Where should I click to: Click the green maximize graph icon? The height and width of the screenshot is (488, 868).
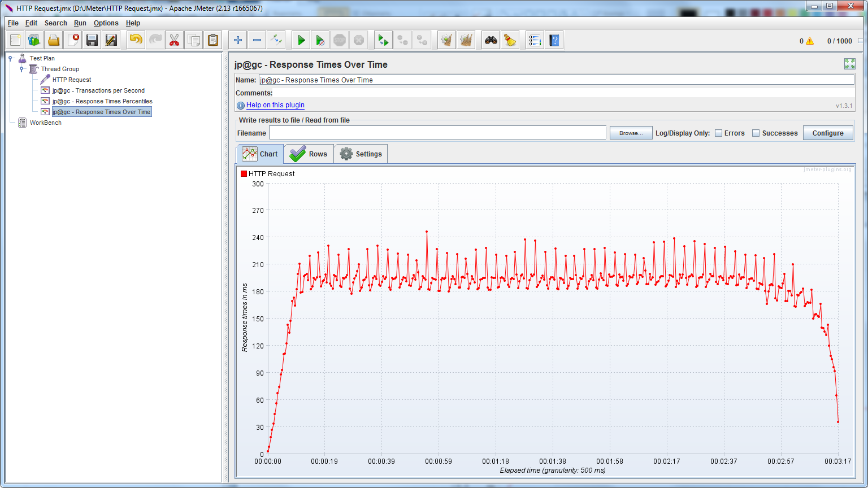click(x=849, y=64)
